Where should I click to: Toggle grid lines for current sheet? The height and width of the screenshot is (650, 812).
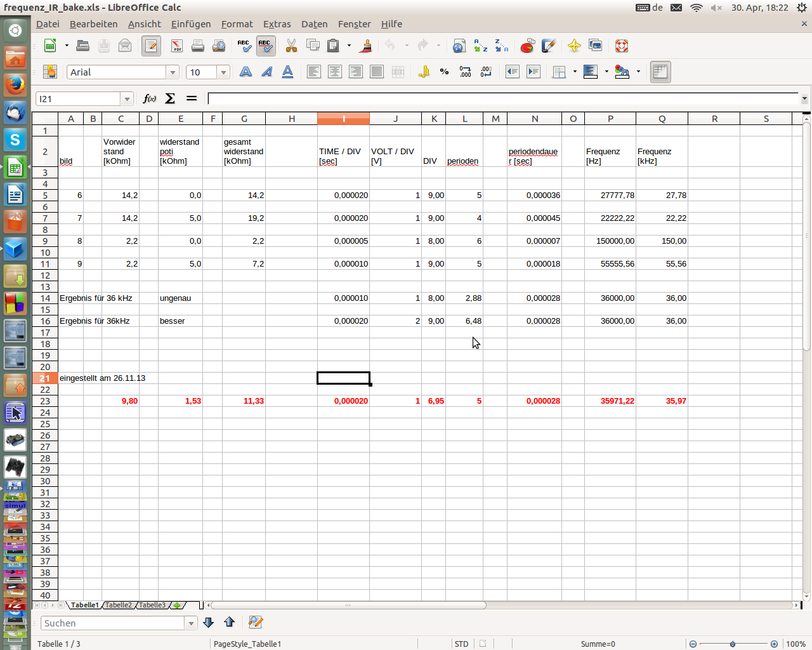660,72
